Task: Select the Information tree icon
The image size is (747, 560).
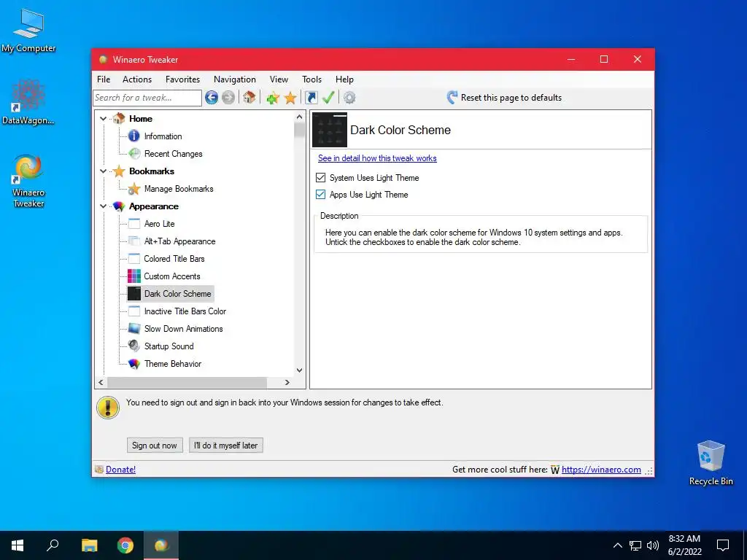Action: (134, 136)
